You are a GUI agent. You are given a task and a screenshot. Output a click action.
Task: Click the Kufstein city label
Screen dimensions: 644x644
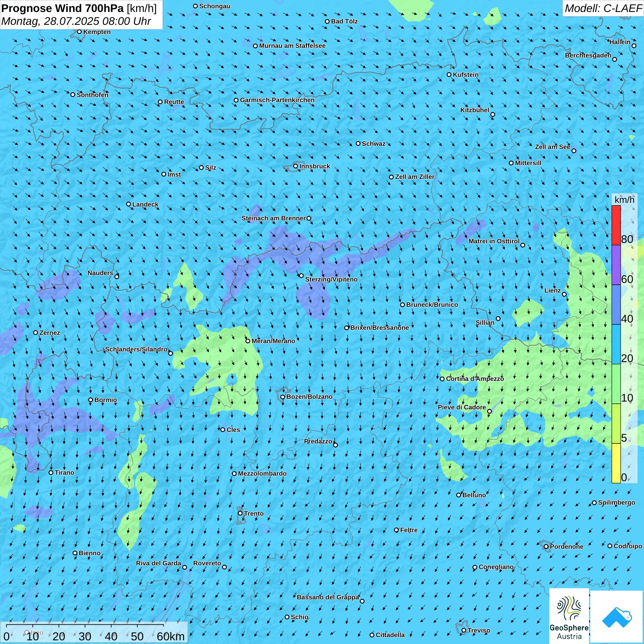466,75
